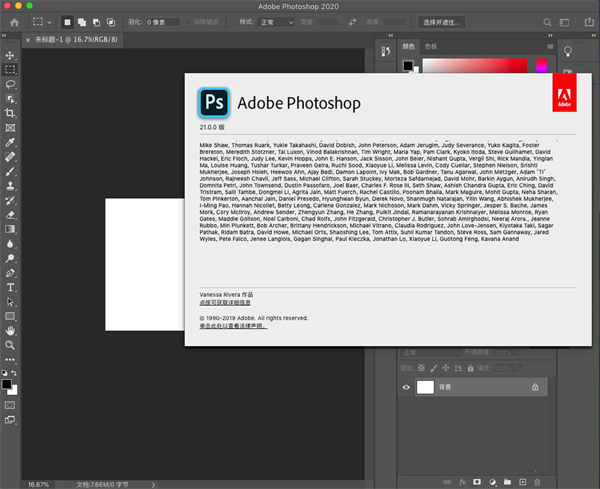The width and height of the screenshot is (600, 489).
Task: Click the feather value input field
Action: coord(163,22)
